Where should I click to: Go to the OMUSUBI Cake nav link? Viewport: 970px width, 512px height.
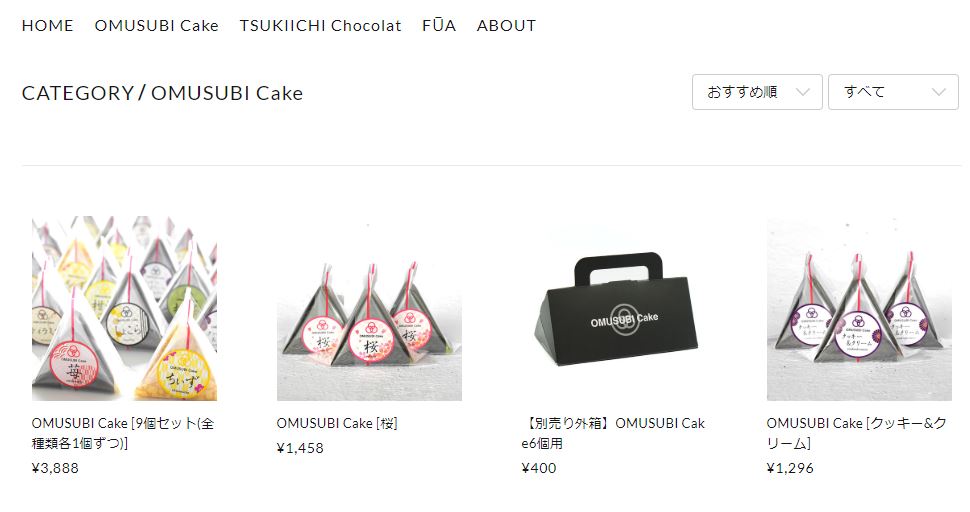click(x=157, y=25)
